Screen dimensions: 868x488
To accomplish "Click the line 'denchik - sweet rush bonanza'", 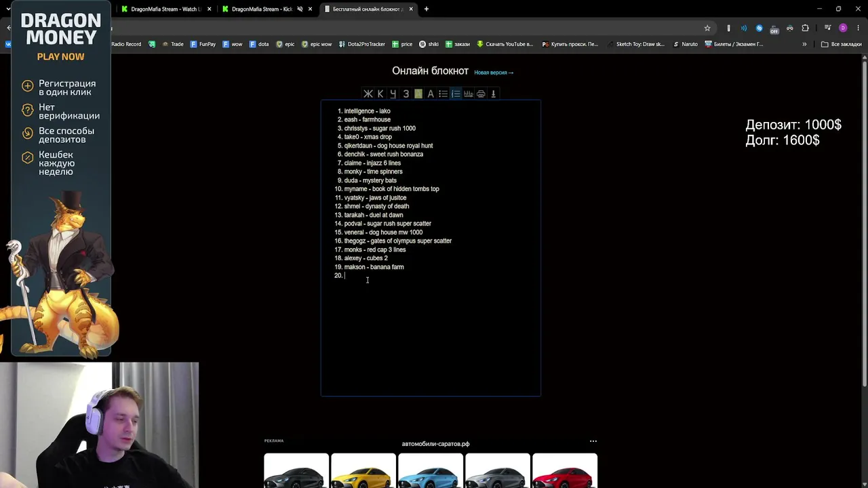I will pyautogui.click(x=383, y=155).
